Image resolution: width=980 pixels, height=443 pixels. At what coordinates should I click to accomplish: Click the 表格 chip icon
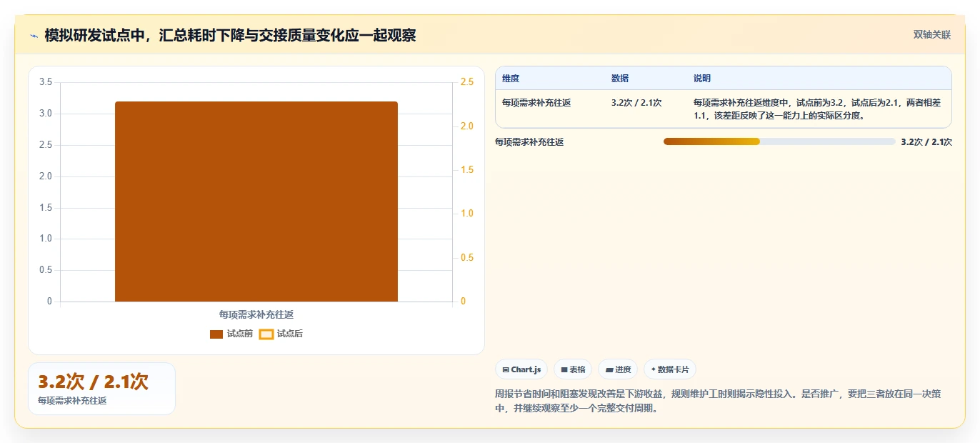coord(564,370)
